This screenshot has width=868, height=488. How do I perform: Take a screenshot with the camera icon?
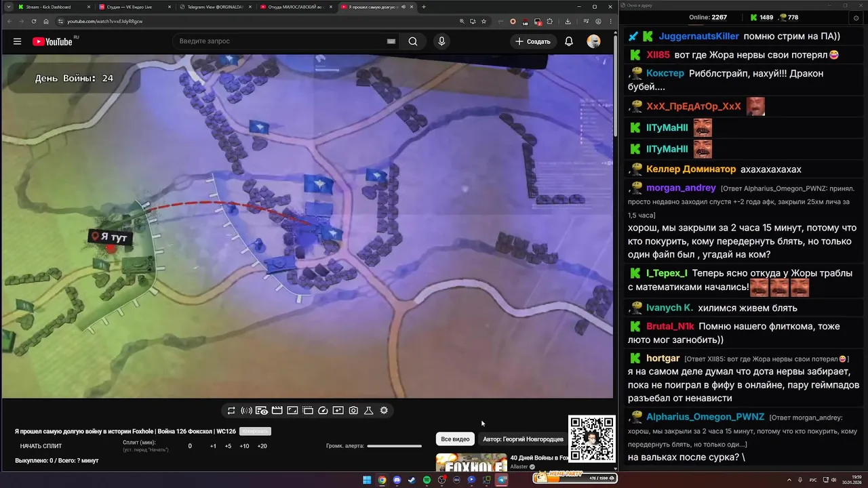[x=353, y=410]
